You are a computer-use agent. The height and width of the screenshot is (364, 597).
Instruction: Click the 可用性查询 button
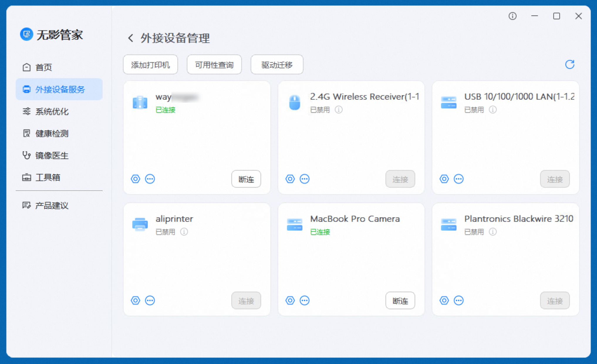[x=214, y=65]
